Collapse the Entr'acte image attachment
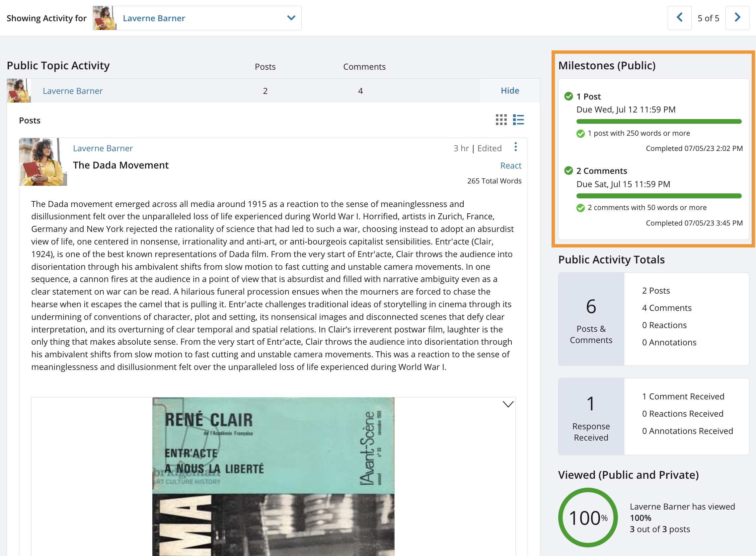The height and width of the screenshot is (556, 756). 508,404
